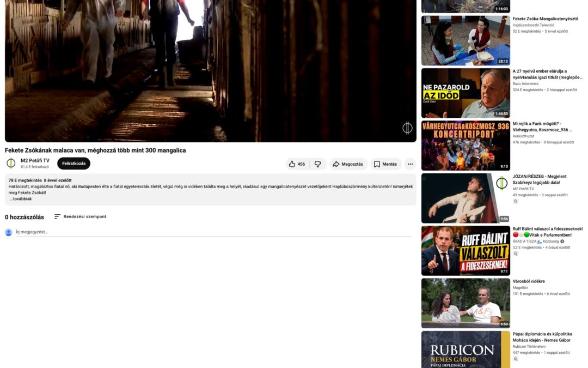Open M2 Petőfi TV under JÓZAN/RÉSZEG
The image size is (588, 368).
[x=523, y=189]
